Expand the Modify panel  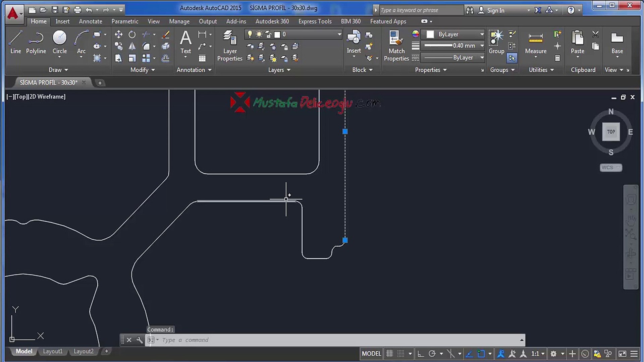(x=143, y=70)
